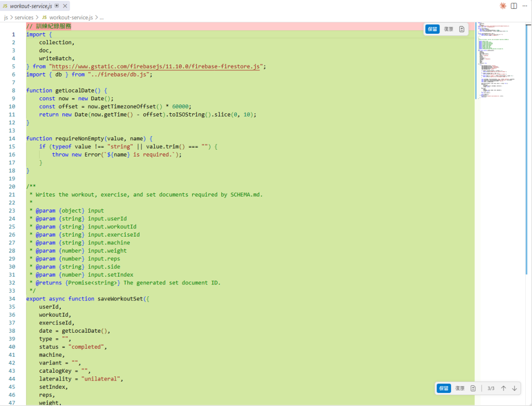Click the 保留 button next to the 3/3 counter

pos(444,388)
